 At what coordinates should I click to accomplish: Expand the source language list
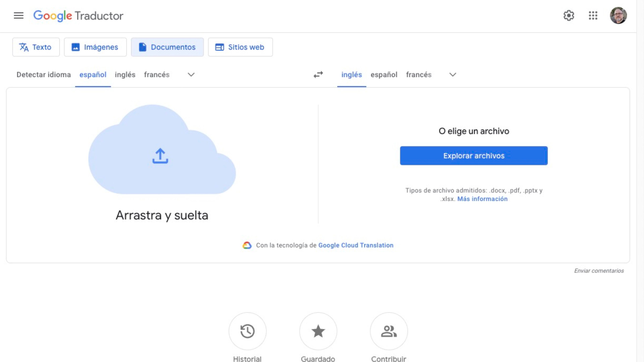(x=191, y=75)
